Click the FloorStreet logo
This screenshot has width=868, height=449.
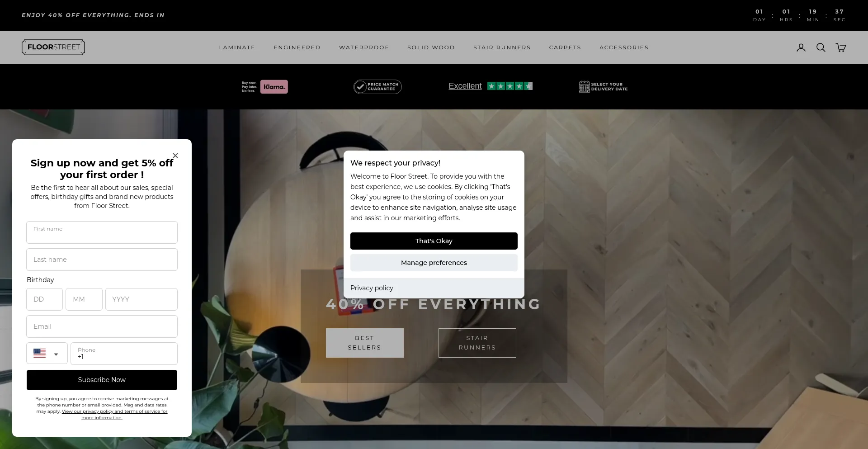(53, 47)
